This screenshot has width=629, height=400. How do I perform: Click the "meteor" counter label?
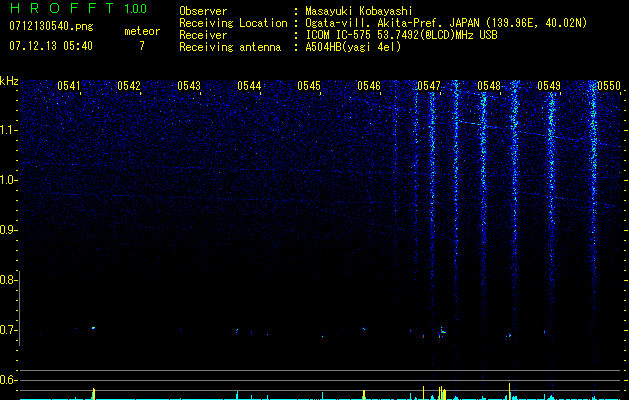pos(142,31)
